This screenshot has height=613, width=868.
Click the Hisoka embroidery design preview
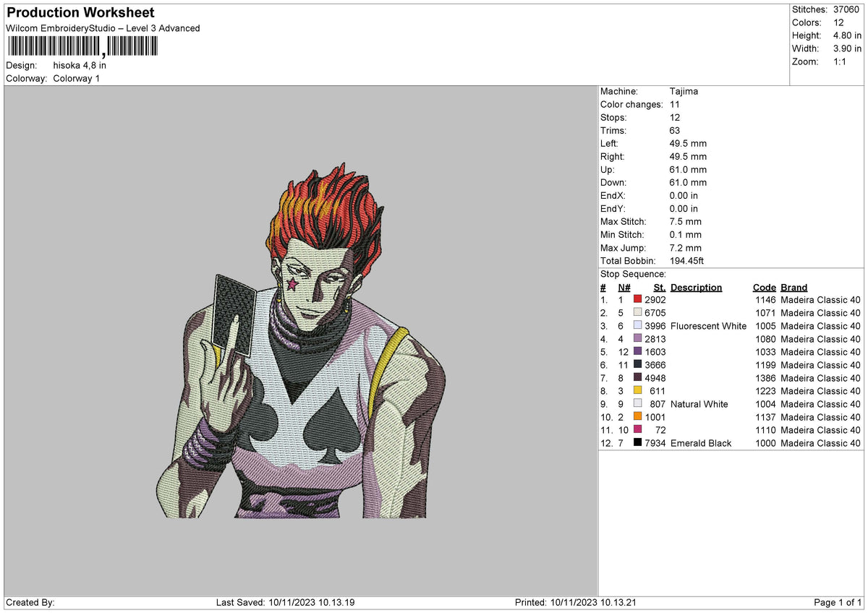tap(300, 340)
